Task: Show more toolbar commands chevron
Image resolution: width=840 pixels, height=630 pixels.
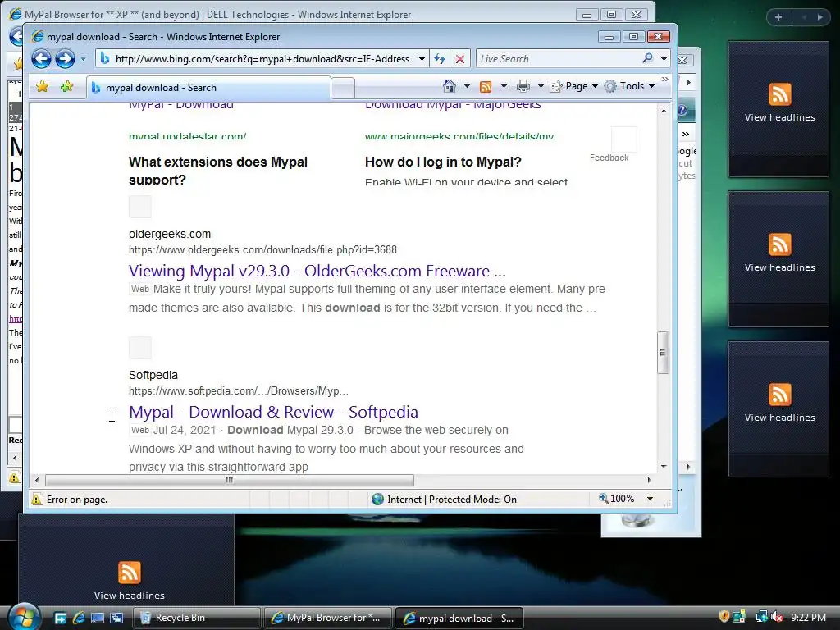Action: point(664,80)
